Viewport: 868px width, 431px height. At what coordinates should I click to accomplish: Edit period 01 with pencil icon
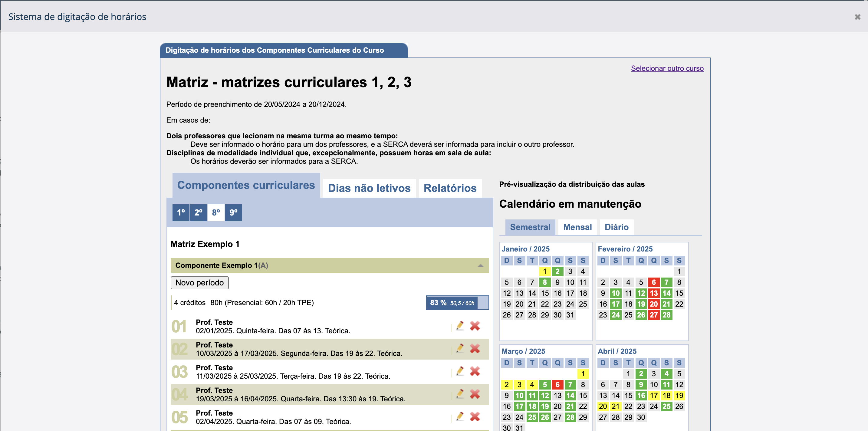coord(460,326)
